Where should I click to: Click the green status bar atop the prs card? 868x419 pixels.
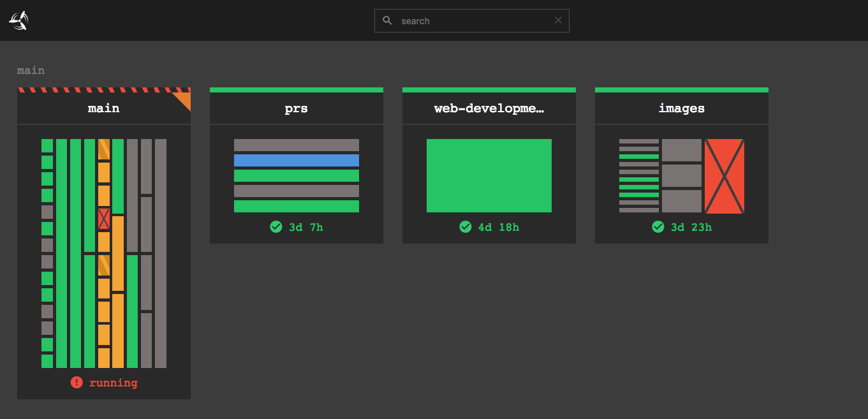pyautogui.click(x=296, y=89)
